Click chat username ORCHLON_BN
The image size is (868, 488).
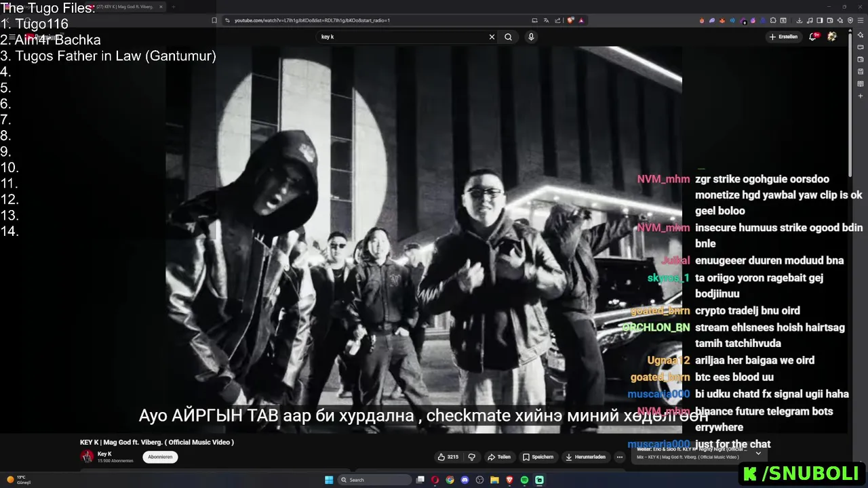click(x=656, y=327)
